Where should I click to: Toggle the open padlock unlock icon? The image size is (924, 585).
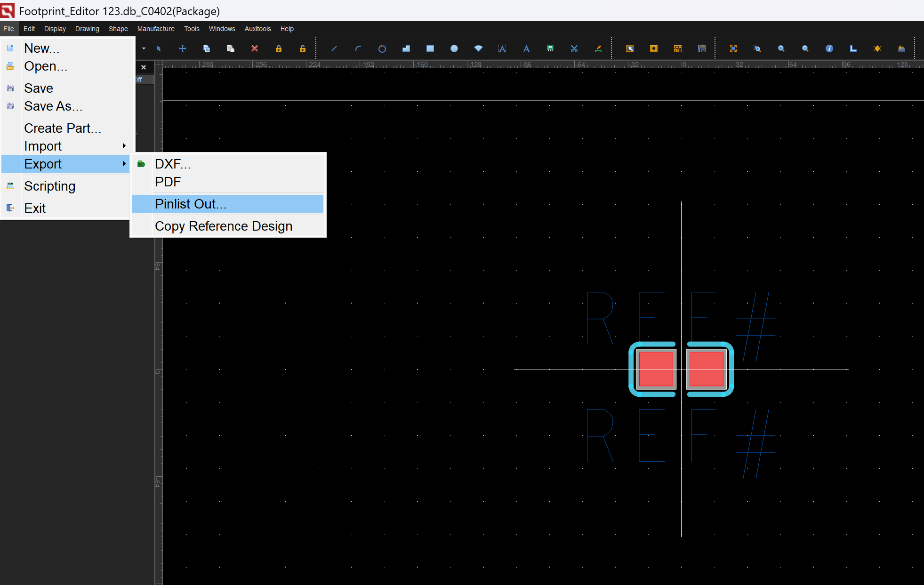tap(303, 48)
